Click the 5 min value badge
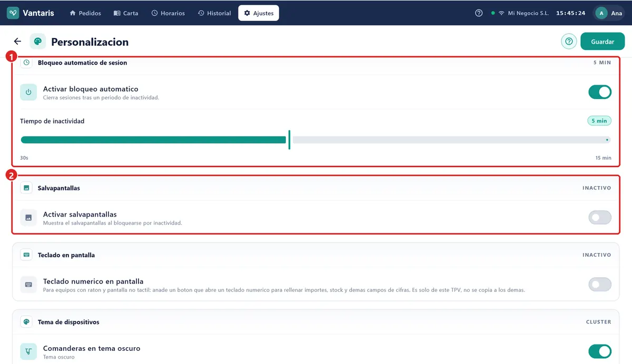Viewport: 632px width, 364px height. click(599, 121)
